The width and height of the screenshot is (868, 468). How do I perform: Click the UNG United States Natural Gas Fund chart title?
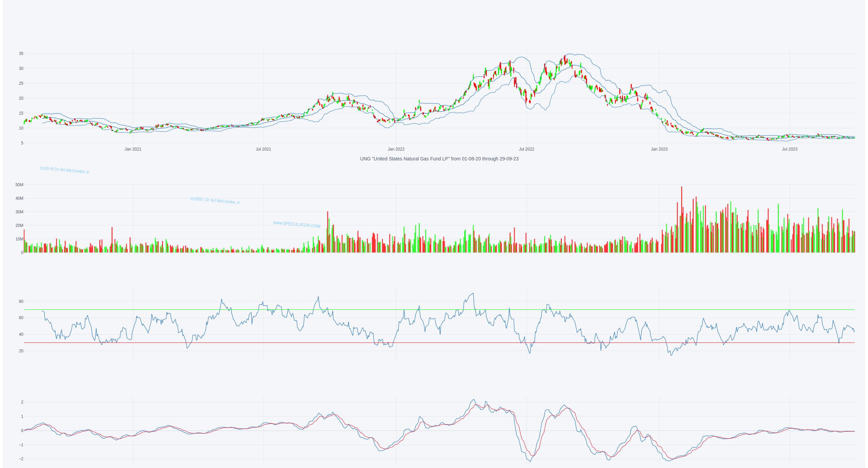click(439, 159)
